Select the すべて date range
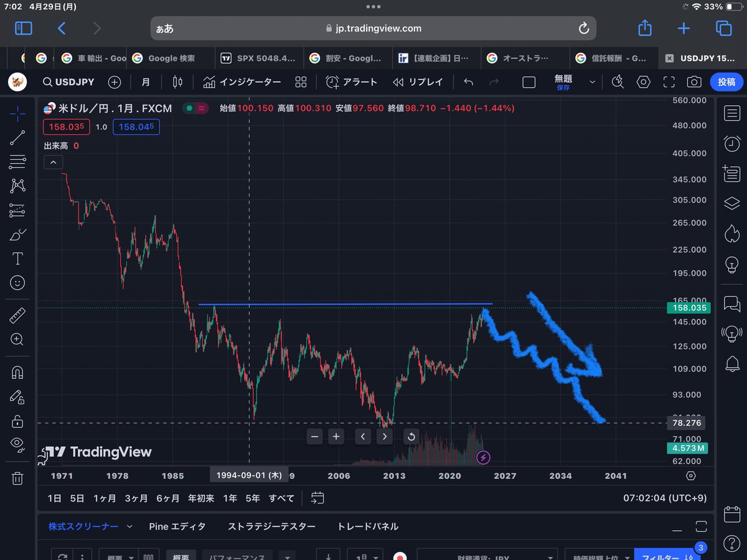 point(281,498)
